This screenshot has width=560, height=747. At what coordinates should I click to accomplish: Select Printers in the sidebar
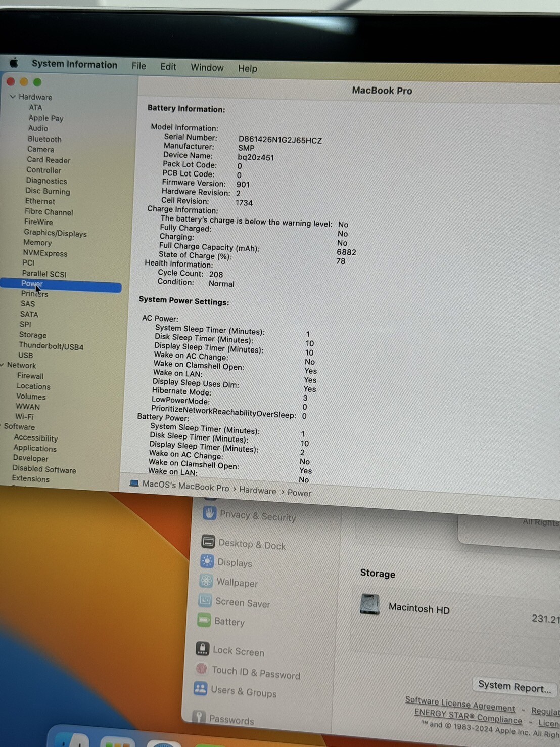click(34, 293)
